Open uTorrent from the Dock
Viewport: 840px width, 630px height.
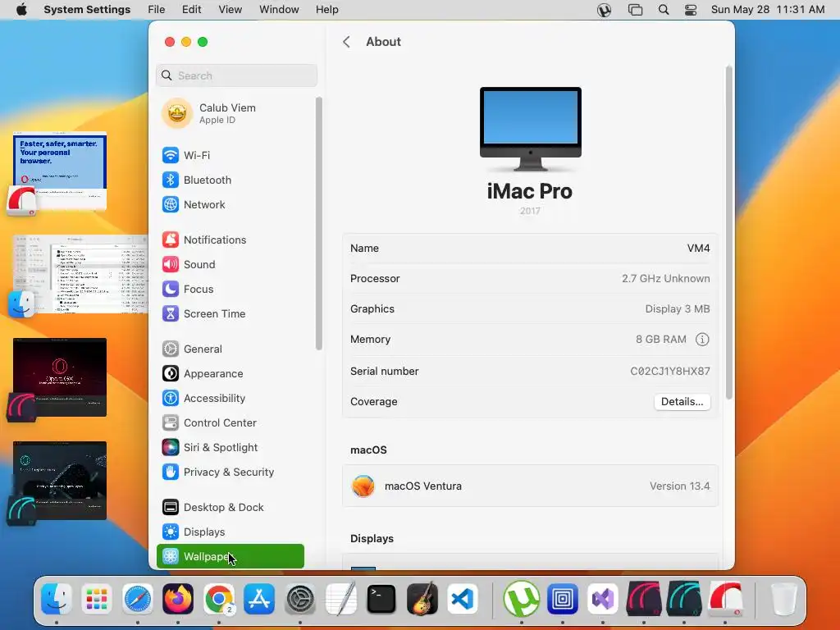(521, 598)
